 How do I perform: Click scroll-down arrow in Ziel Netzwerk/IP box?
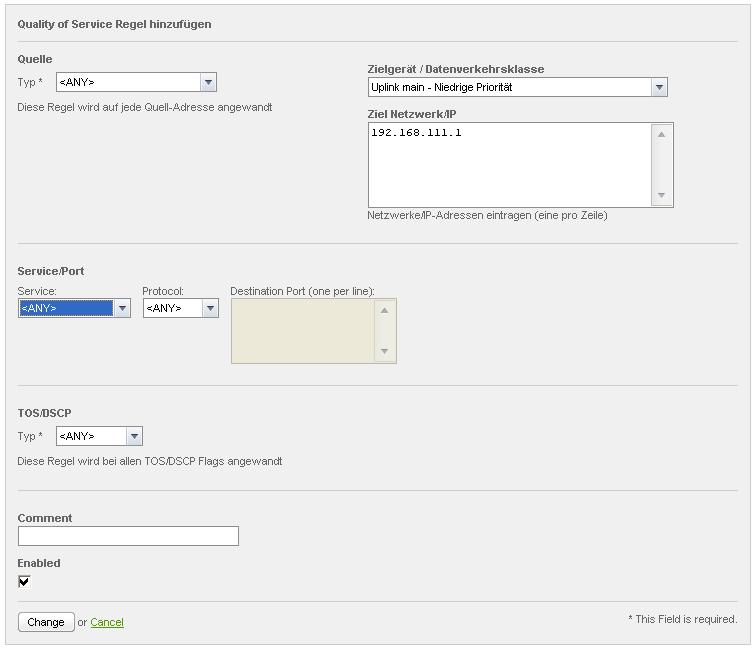(x=661, y=196)
